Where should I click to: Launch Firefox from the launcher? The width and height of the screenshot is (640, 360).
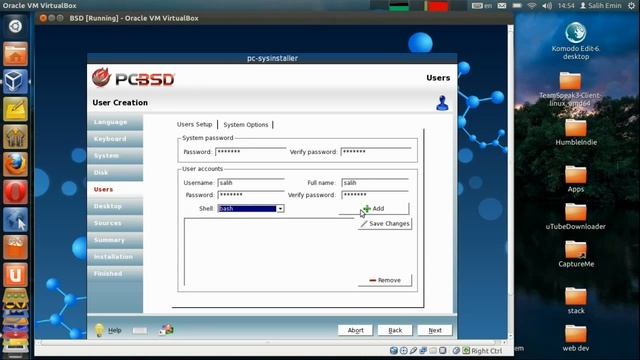[15, 164]
